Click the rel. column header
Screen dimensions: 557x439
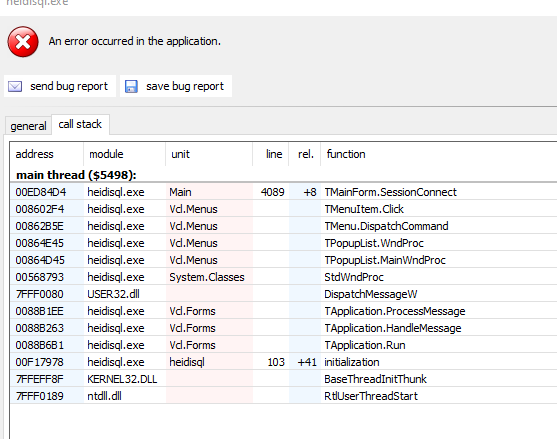[306, 154]
